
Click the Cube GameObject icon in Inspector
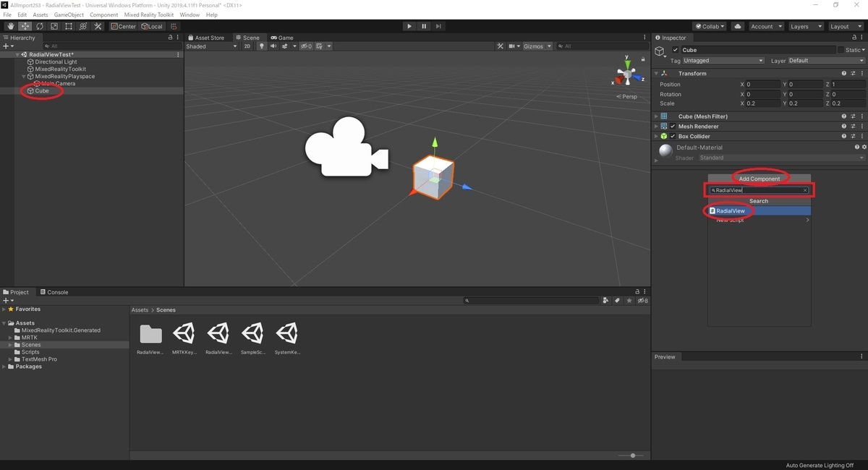[x=660, y=51]
